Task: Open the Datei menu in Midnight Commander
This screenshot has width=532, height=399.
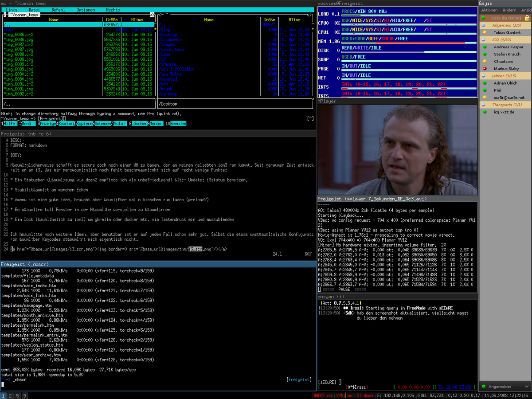Action: 34,10
